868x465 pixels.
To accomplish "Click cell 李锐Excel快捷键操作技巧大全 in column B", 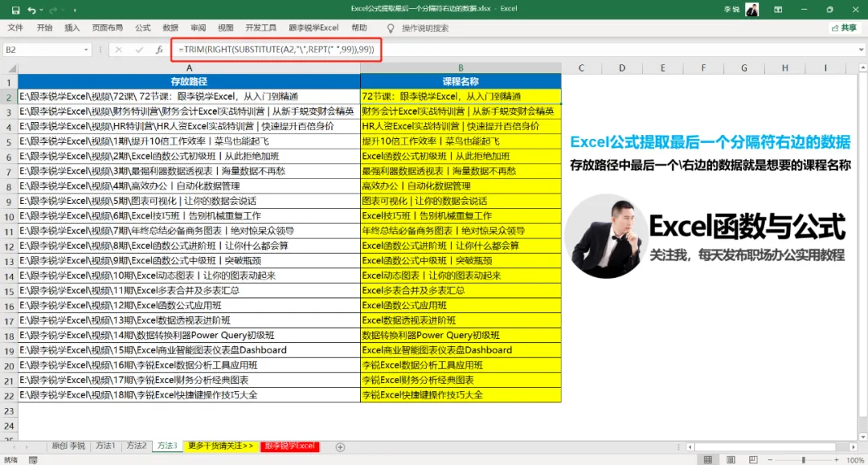I will click(461, 395).
